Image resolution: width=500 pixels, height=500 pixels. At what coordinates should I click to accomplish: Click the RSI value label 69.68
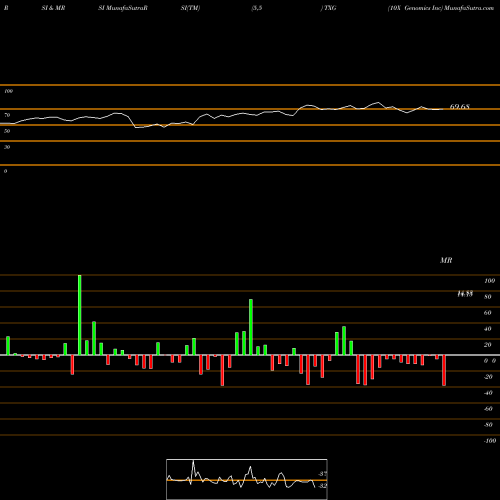460,107
